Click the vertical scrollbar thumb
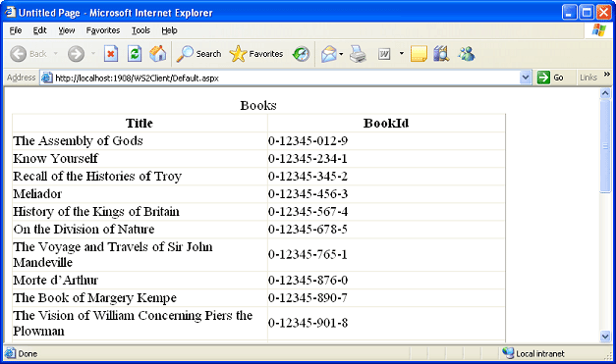Screen dimensions: 616x364 point(605,146)
